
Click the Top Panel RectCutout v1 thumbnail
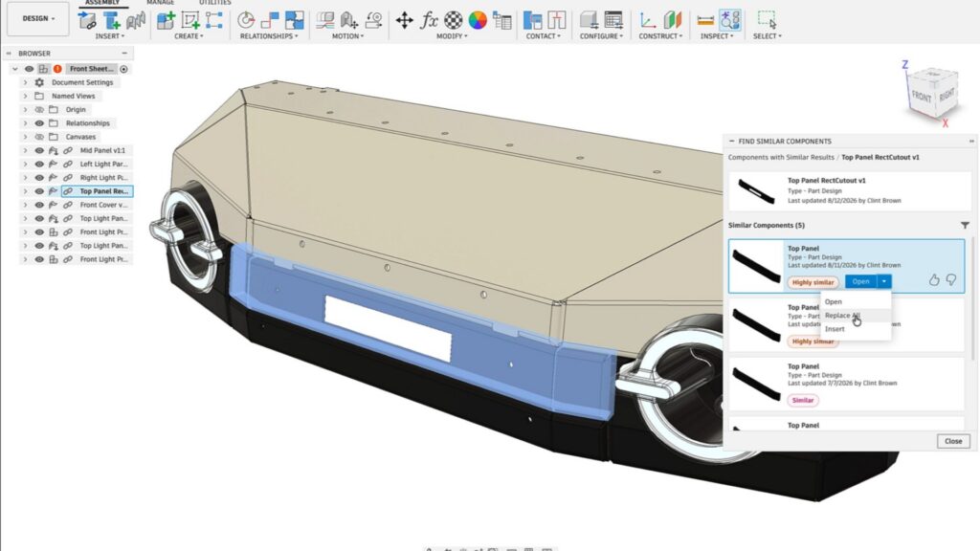coord(756,191)
